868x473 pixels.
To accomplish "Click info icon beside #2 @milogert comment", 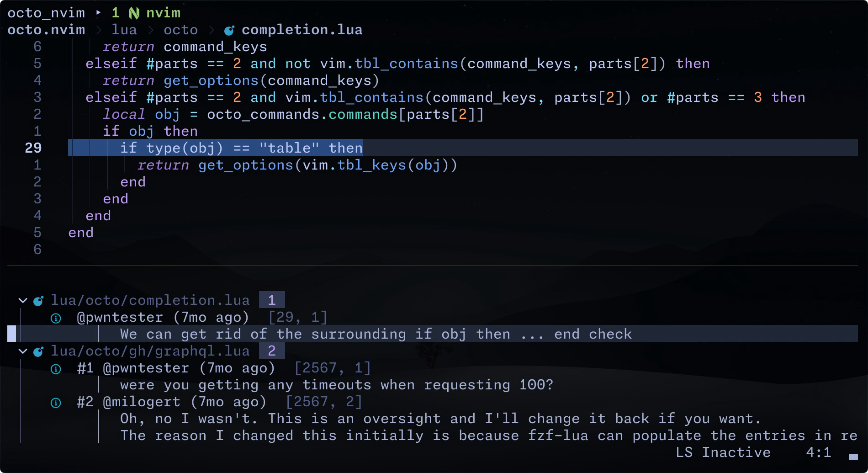I will [x=56, y=403].
